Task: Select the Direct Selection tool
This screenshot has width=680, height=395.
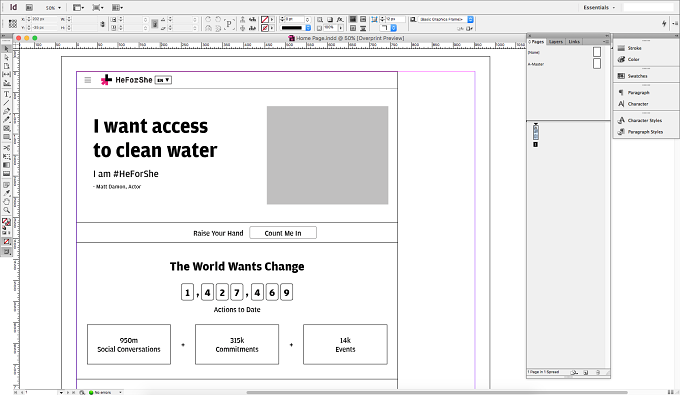Action: coord(7,57)
